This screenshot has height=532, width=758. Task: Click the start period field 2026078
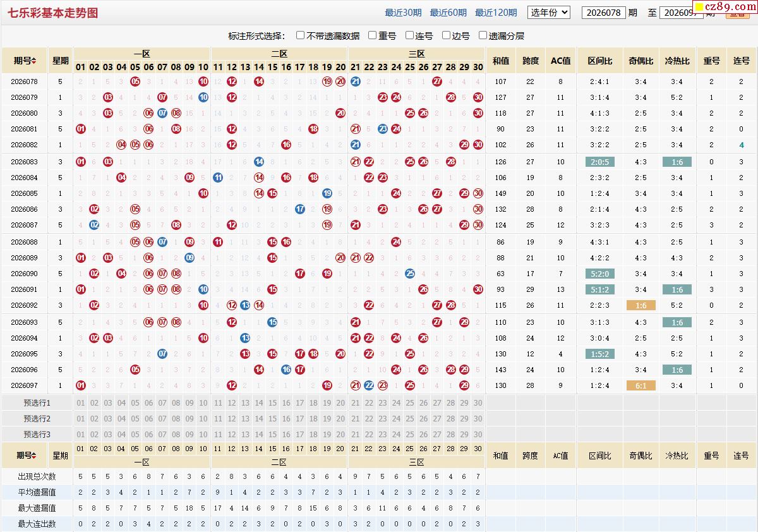[604, 13]
